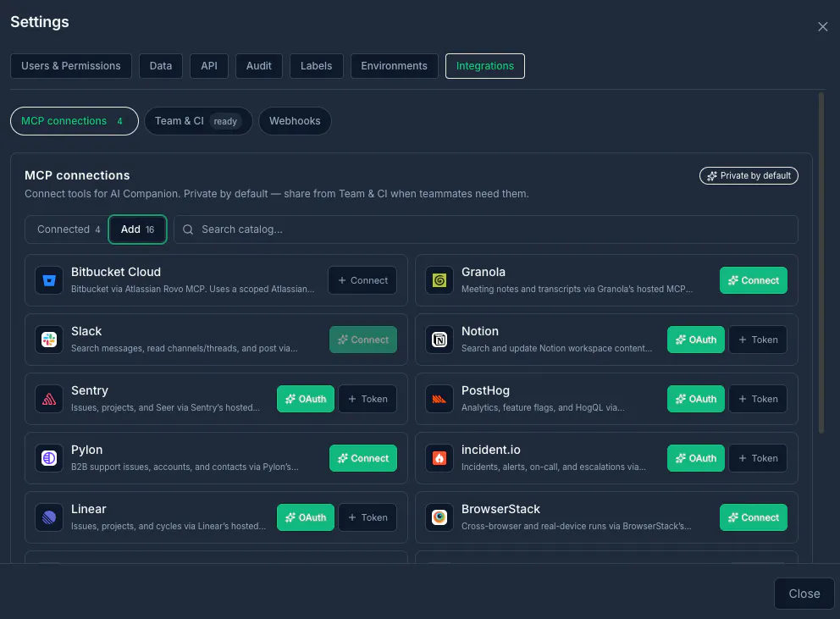Click the Granola logo icon
Image resolution: width=840 pixels, height=619 pixels.
(439, 280)
